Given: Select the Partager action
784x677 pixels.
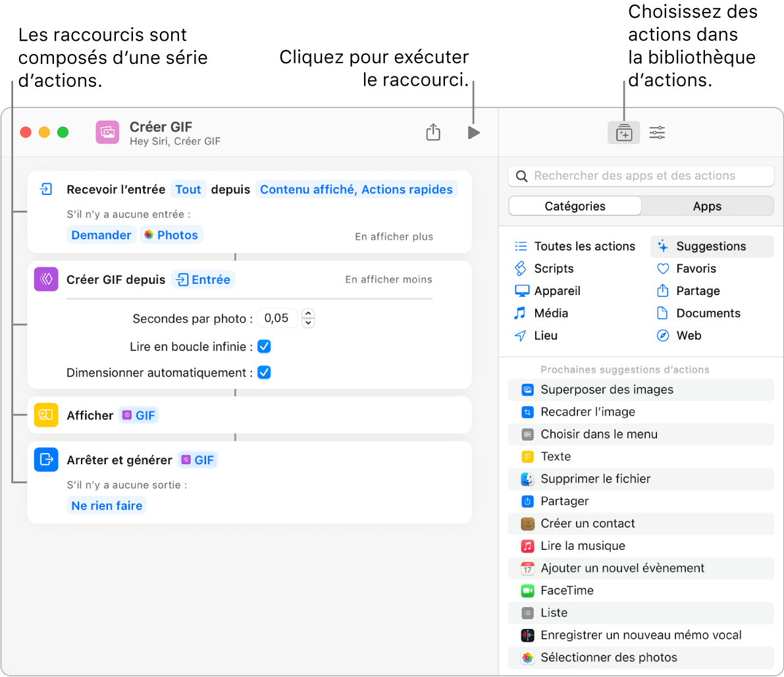Looking at the screenshot, I should point(641,501).
